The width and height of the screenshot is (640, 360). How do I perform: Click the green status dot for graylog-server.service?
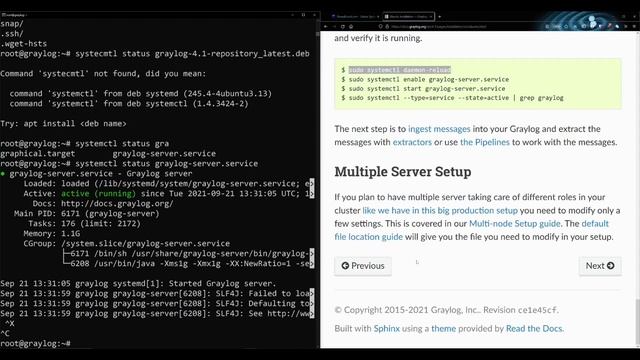[3, 174]
